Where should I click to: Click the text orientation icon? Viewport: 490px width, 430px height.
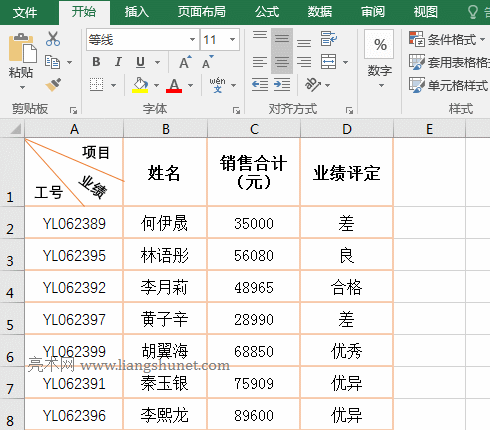pos(313,85)
